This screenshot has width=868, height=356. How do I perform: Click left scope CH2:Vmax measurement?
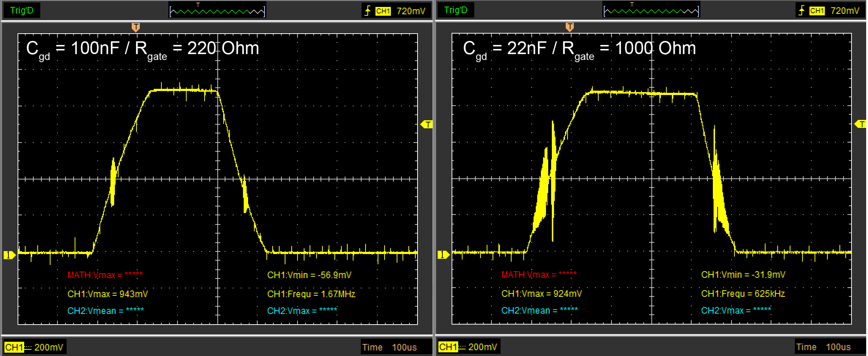coord(302,311)
